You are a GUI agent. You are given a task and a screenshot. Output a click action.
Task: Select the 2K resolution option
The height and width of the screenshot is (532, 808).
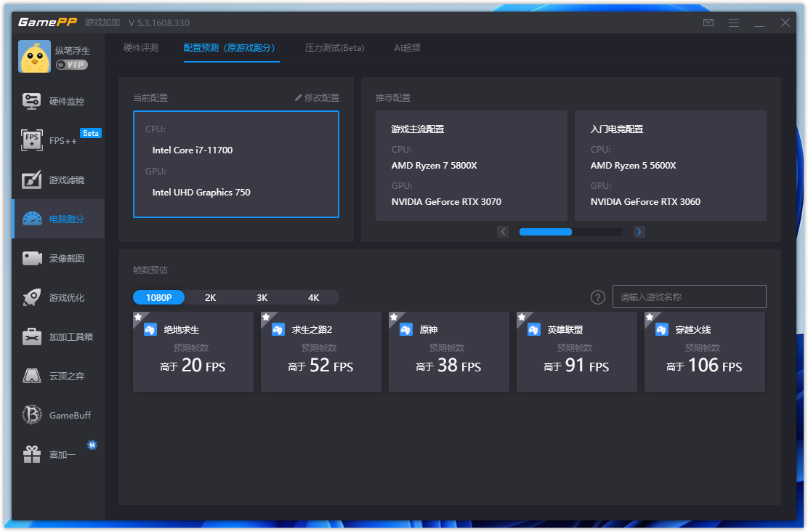click(210, 297)
